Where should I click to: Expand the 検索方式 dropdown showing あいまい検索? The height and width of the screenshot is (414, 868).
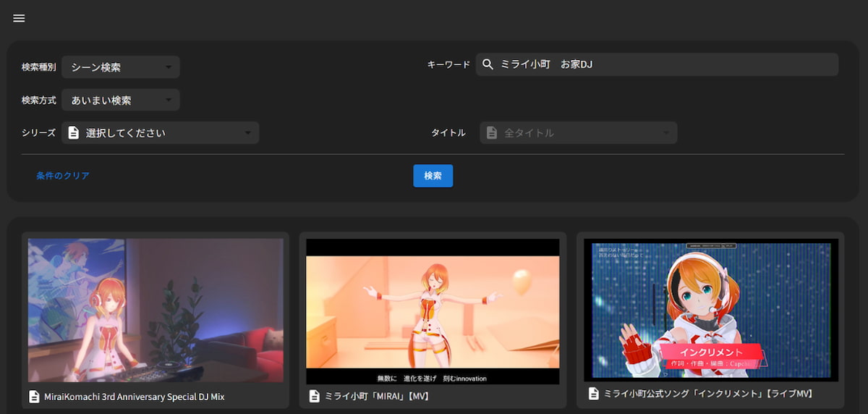tap(121, 100)
